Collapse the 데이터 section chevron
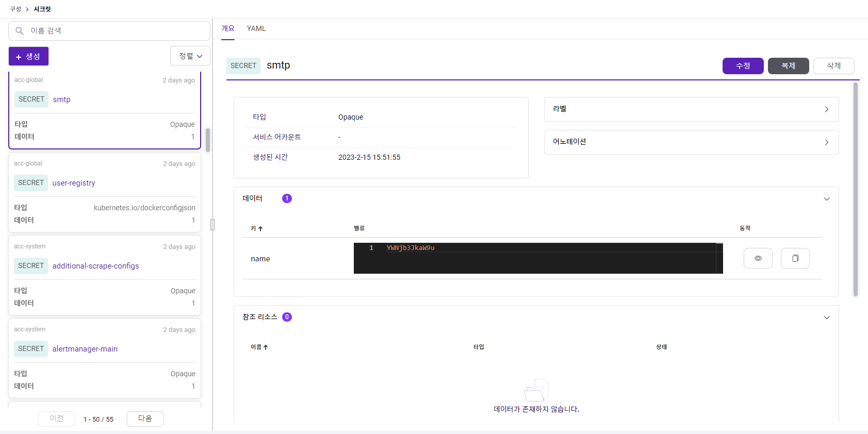This screenshot has width=868, height=434. point(826,199)
